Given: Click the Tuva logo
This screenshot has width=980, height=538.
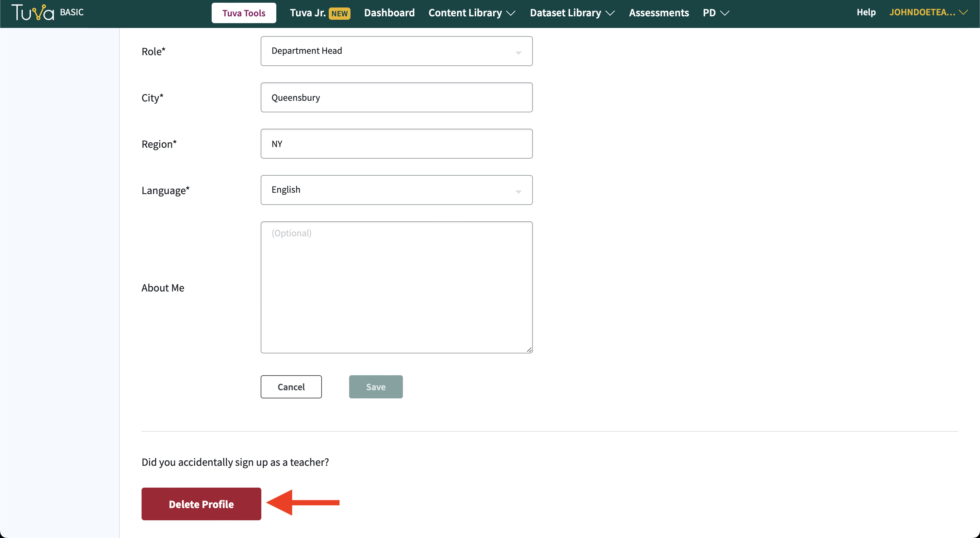Looking at the screenshot, I should (33, 13).
